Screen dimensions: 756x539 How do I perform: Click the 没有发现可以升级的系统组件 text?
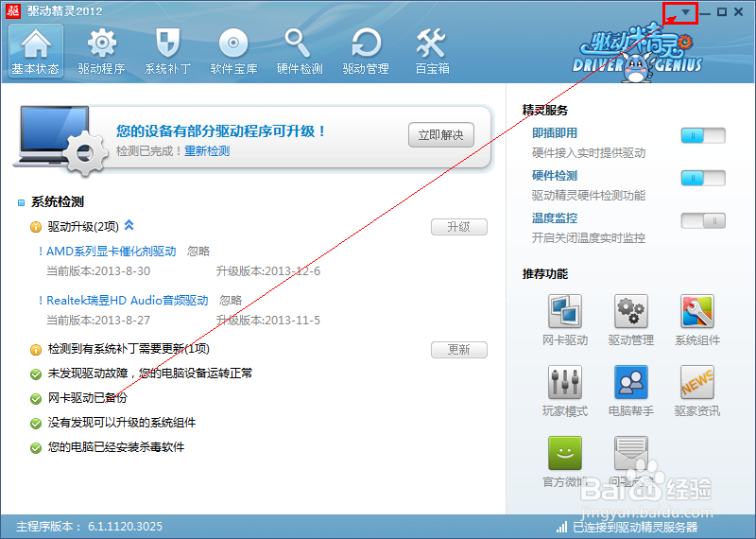click(x=122, y=423)
